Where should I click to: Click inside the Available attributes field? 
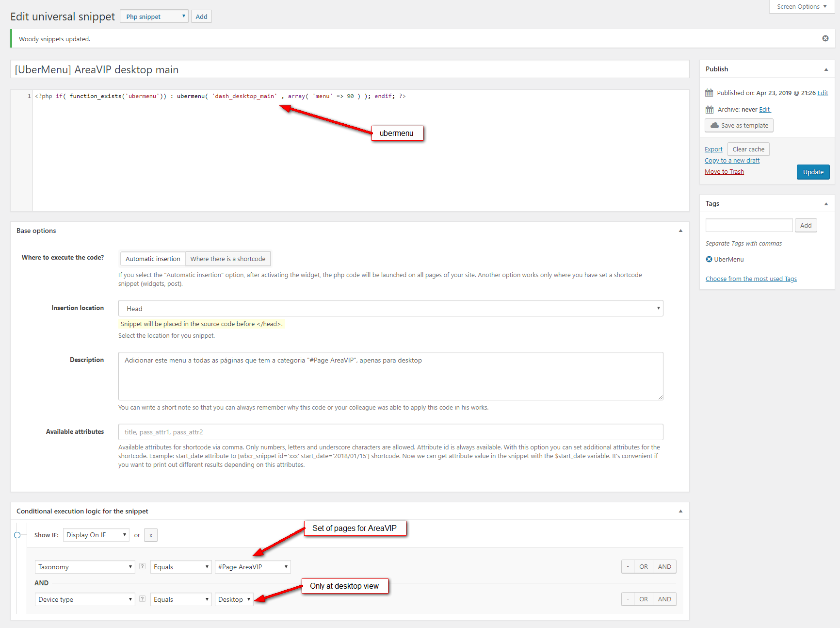390,432
